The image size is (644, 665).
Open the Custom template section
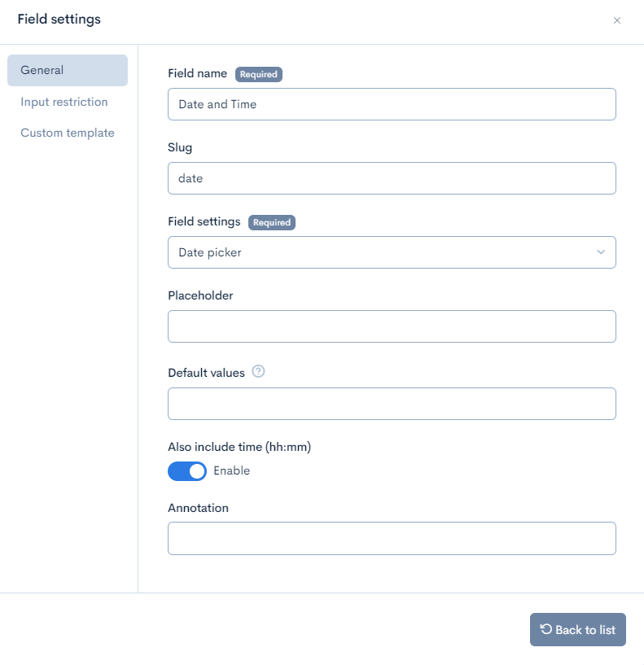tap(68, 132)
